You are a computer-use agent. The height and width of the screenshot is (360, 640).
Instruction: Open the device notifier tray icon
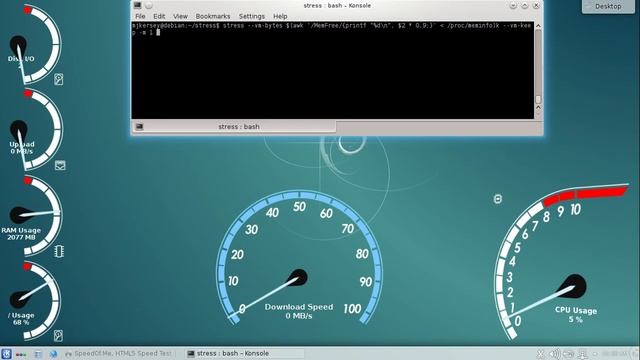[569, 353]
